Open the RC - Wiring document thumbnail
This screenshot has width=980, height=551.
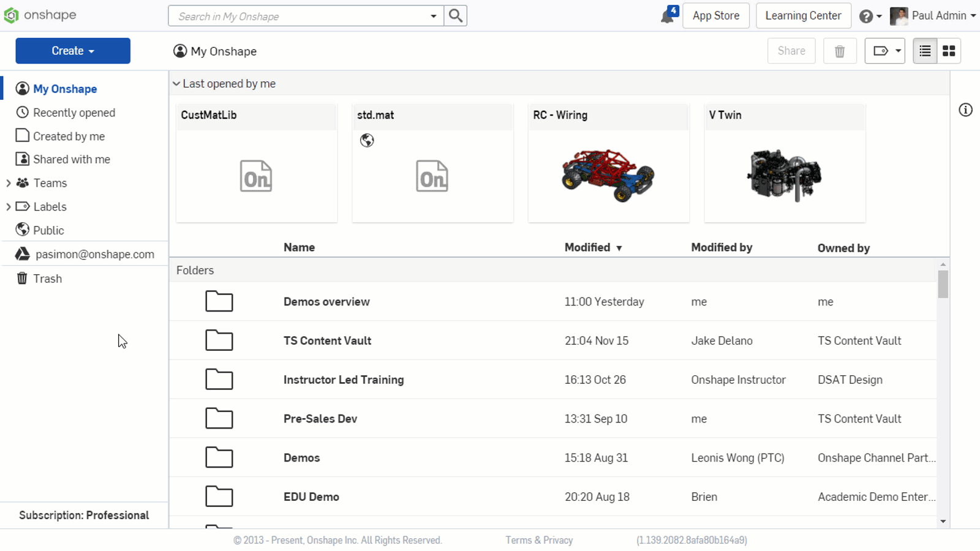click(608, 174)
